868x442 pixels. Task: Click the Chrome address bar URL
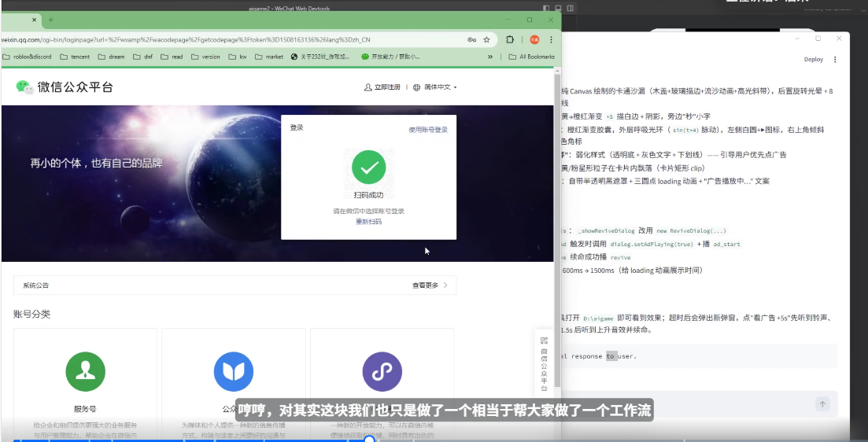pos(186,40)
